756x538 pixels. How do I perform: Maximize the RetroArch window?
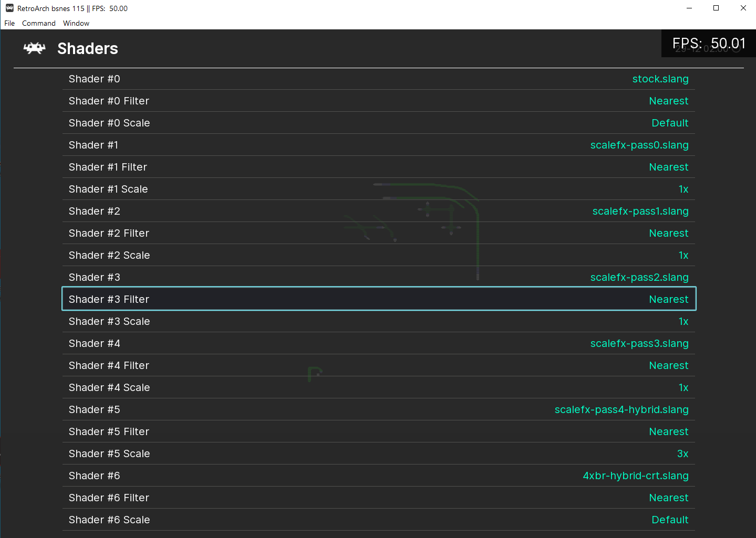pos(716,8)
